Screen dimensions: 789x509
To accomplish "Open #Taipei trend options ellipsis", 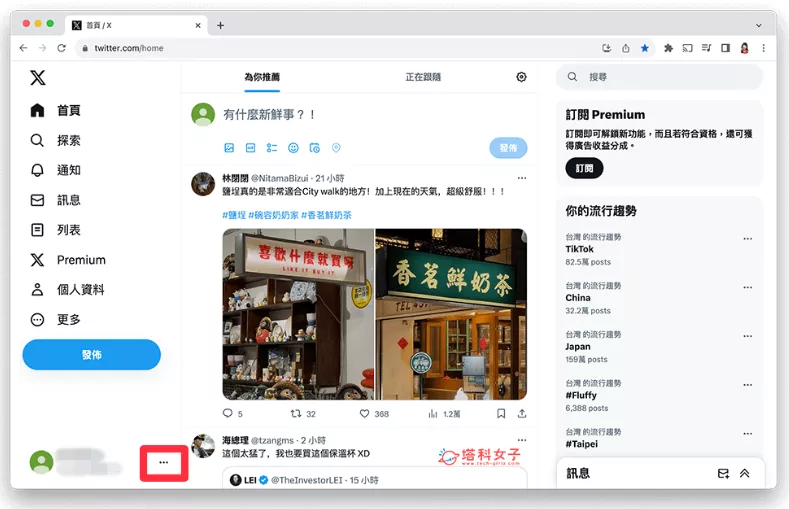I will click(748, 434).
